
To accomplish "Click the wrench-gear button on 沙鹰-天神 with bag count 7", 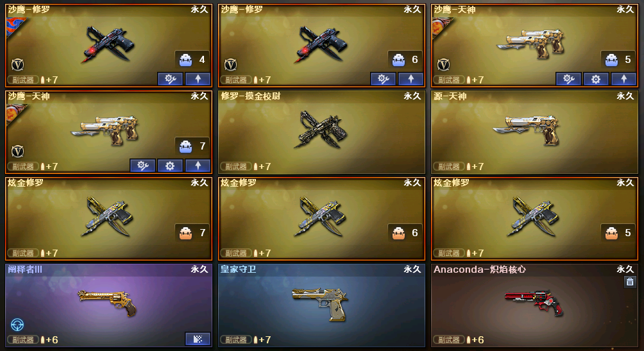I will point(142,166).
